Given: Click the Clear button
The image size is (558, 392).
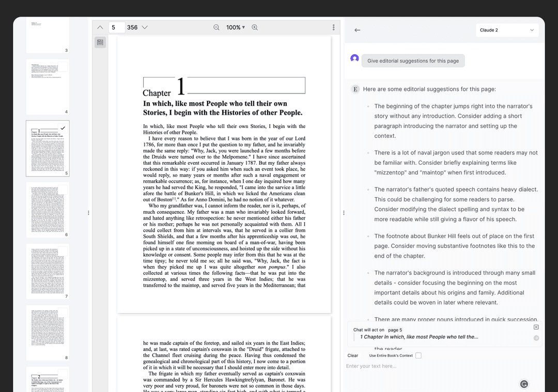Looking at the screenshot, I should pos(353,355).
